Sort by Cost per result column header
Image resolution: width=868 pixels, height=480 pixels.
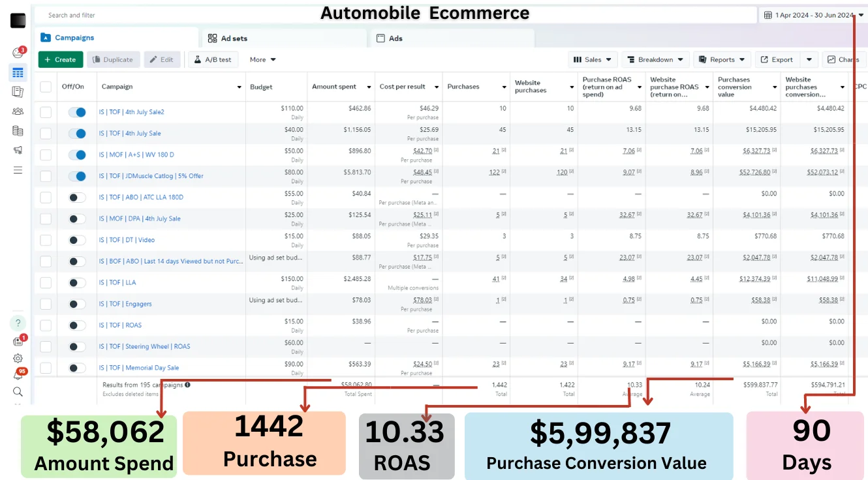402,87
